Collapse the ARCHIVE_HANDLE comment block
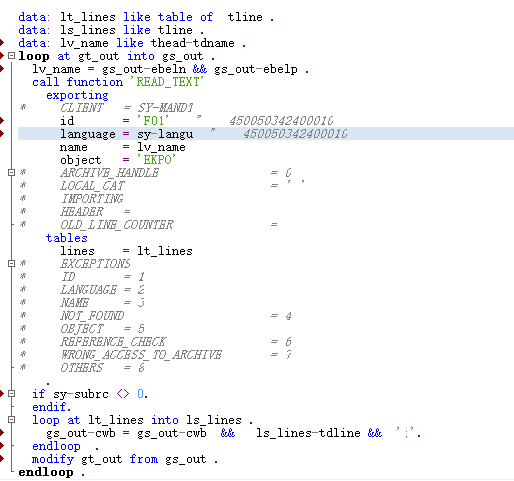Image resolution: width=514 pixels, height=481 pixels. pyautogui.click(x=11, y=173)
